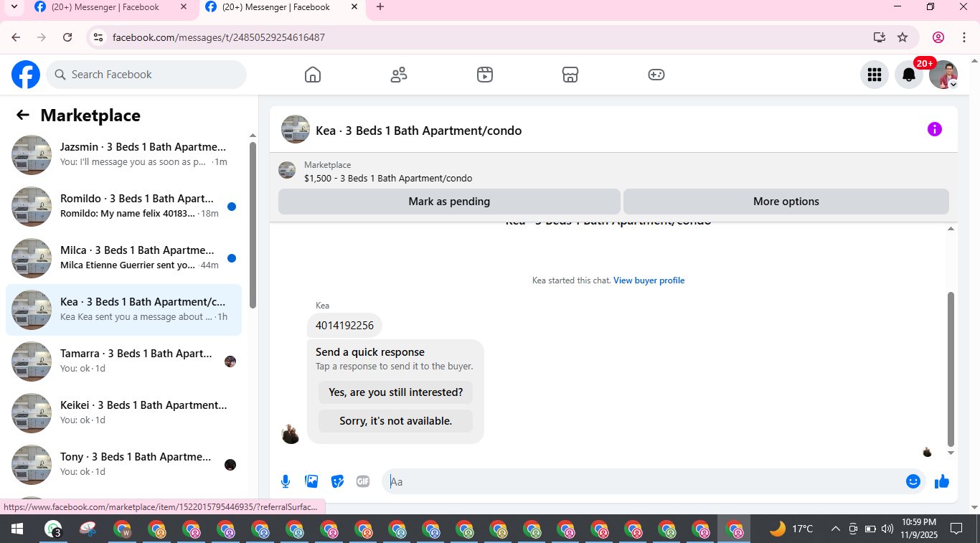Open the Friends icon in top navigation
The width and height of the screenshot is (980, 543).
pyautogui.click(x=399, y=75)
